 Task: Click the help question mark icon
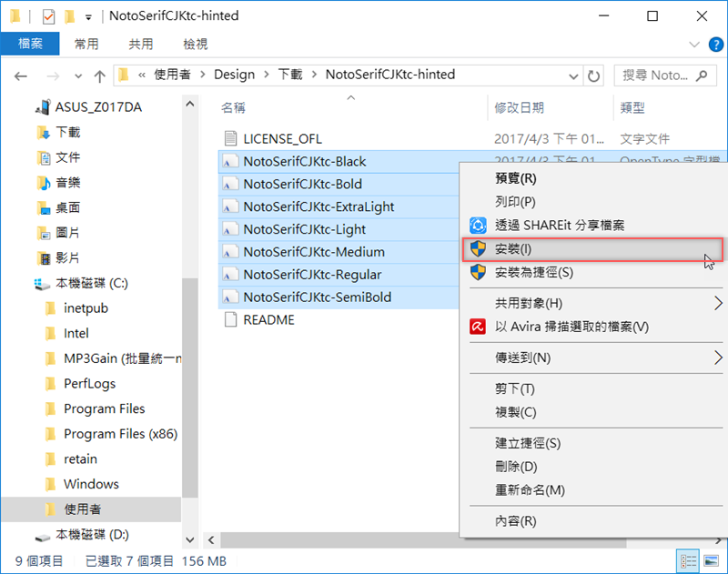(715, 45)
